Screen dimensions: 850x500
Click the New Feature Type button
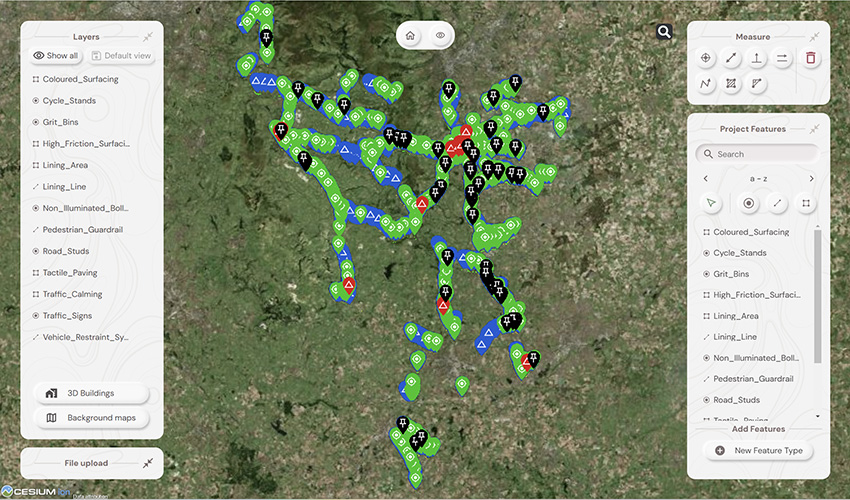759,450
